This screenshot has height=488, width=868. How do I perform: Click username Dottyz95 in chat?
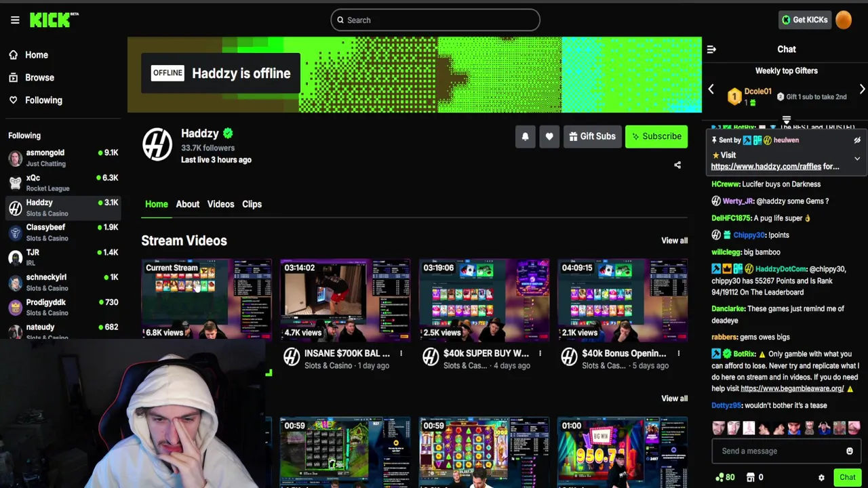point(726,405)
